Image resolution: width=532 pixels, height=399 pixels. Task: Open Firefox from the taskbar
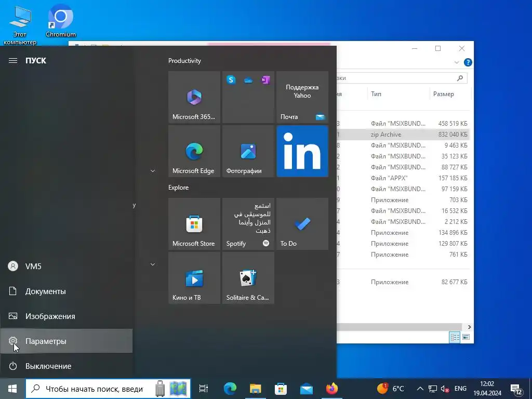(x=332, y=389)
